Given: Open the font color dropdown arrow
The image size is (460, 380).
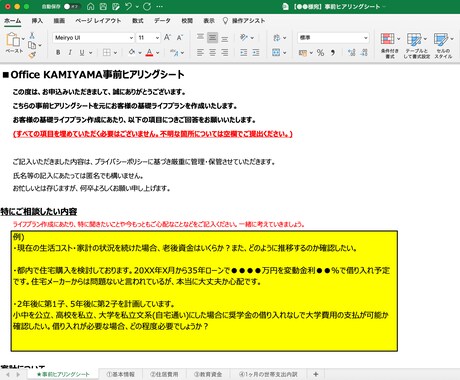Looking at the screenshot, I should [158, 53].
